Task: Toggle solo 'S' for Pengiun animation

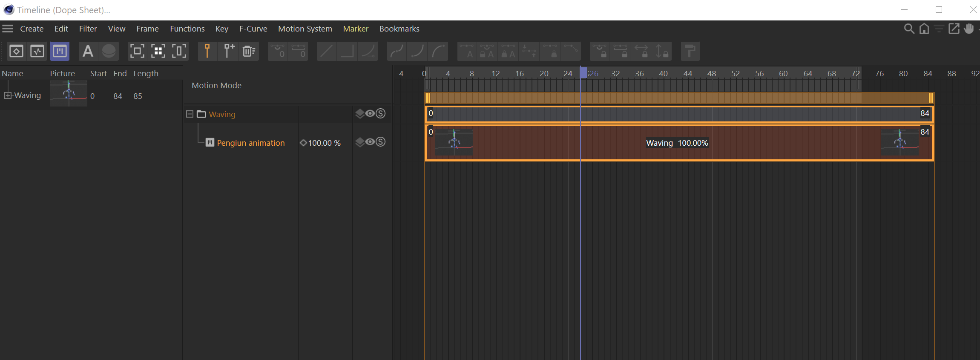Action: pyautogui.click(x=381, y=142)
